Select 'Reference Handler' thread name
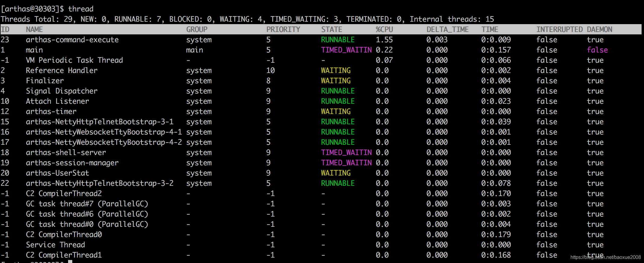This screenshot has height=263, width=644. [62, 70]
